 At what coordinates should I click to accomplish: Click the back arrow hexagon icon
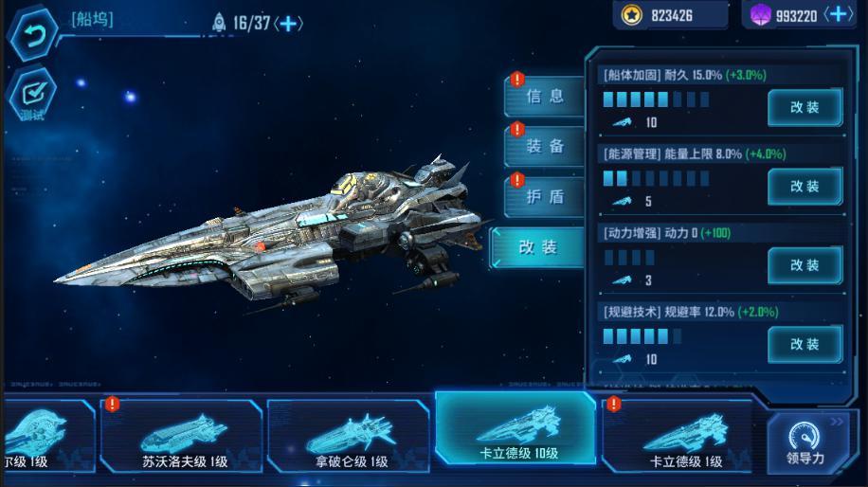[33, 35]
